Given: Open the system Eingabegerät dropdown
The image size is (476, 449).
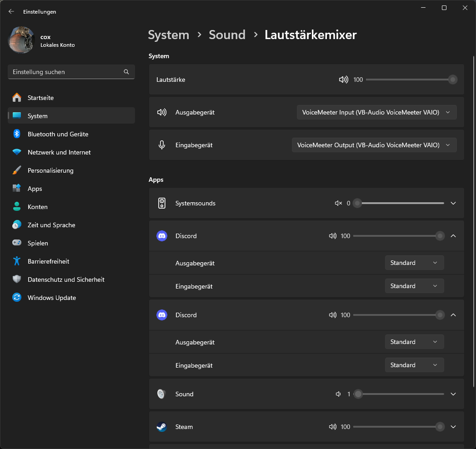Looking at the screenshot, I should click(374, 145).
